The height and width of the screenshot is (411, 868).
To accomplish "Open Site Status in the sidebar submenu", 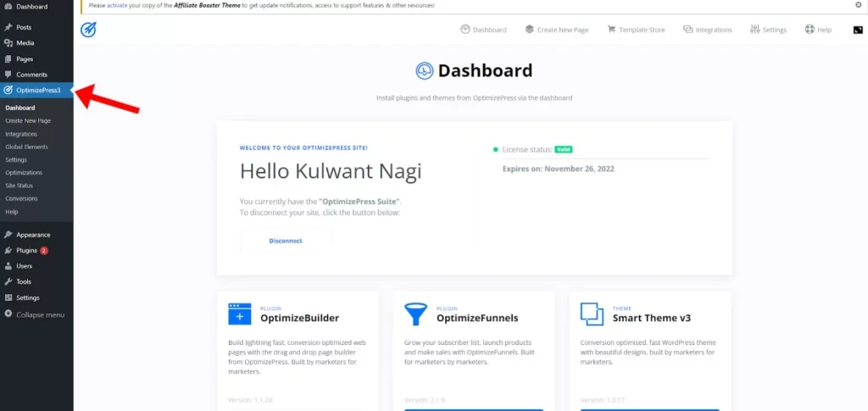I will (19, 185).
